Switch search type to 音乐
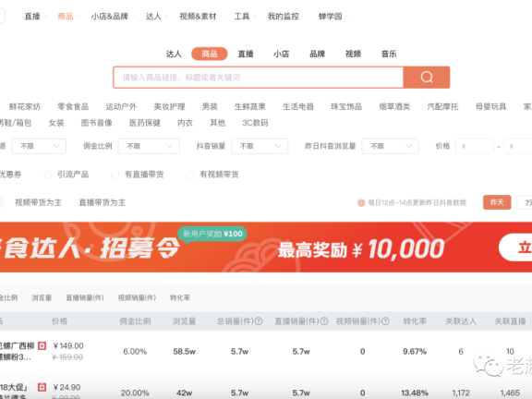Screen dimensions: 532x399 coord(389,54)
